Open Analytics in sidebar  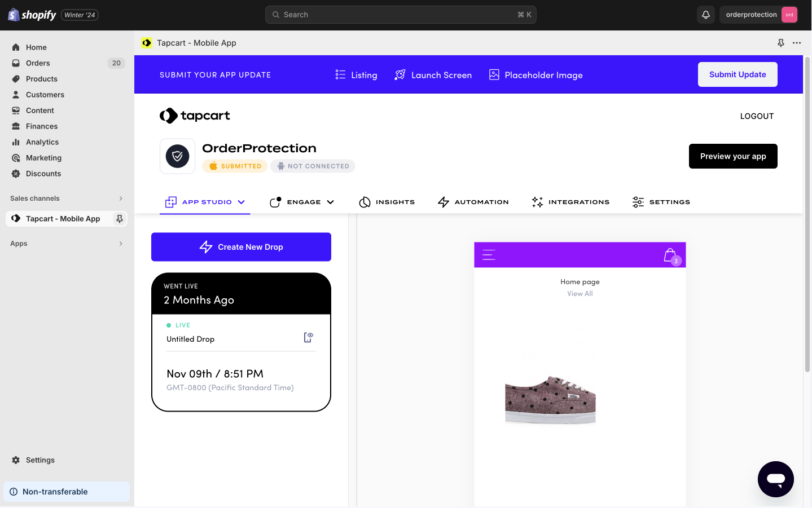pyautogui.click(x=42, y=142)
